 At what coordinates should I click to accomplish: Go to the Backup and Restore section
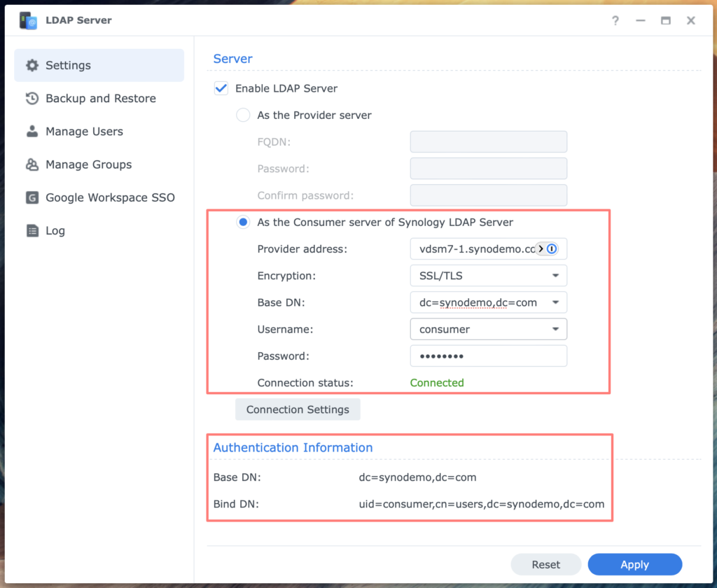point(99,98)
